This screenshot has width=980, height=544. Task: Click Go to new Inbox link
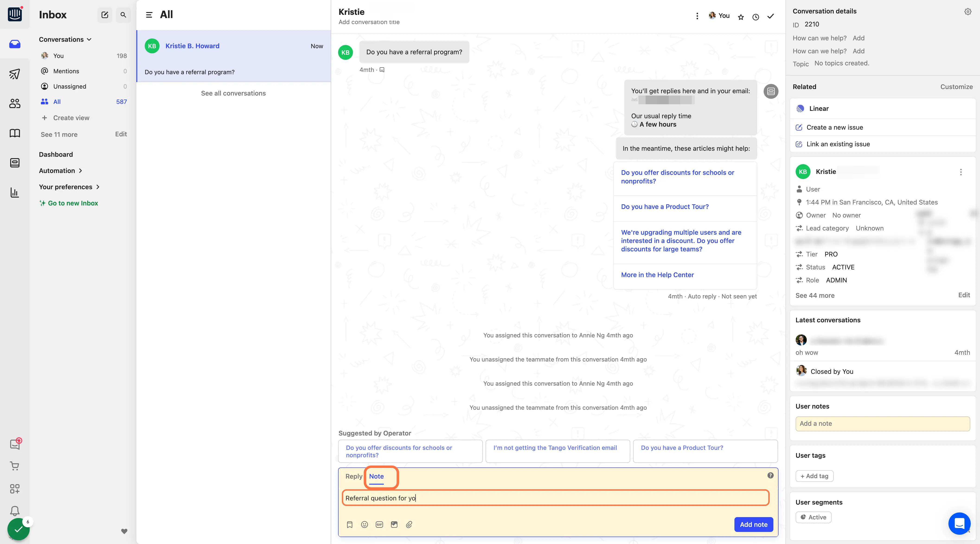[x=69, y=203]
